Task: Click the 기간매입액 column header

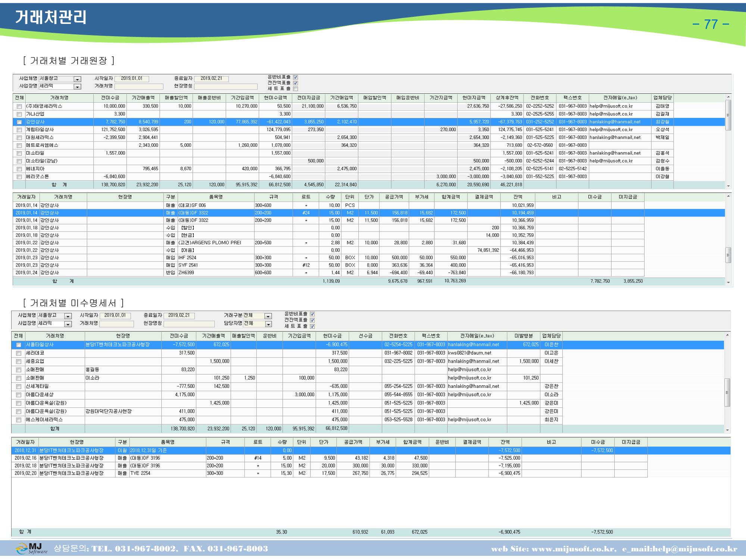Action: coord(341,98)
